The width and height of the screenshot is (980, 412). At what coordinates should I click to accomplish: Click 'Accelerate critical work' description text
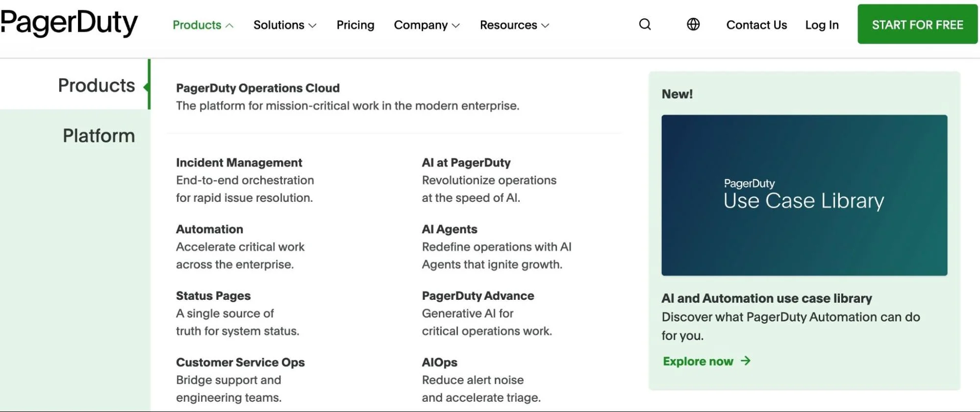coord(240,247)
